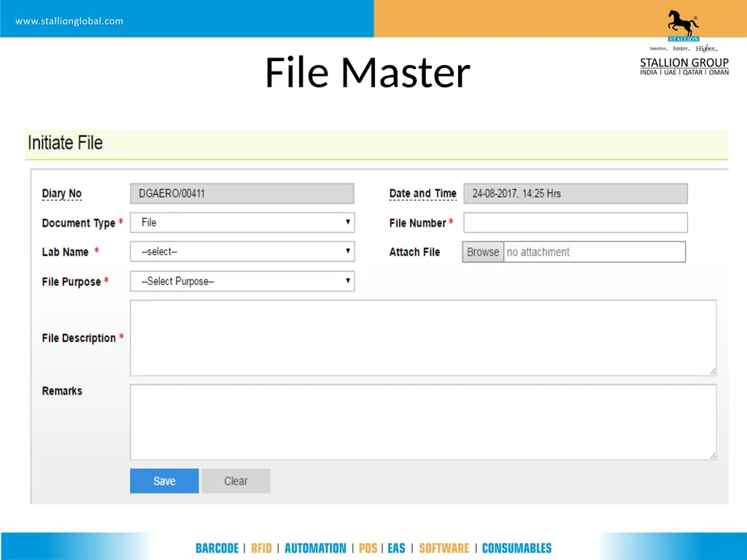
Task: Click the 'File Purpose' label
Action: [71, 282]
